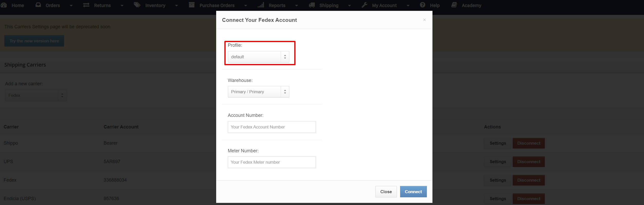Click the Returns arrows icon
This screenshot has height=205, width=644.
click(86, 5)
